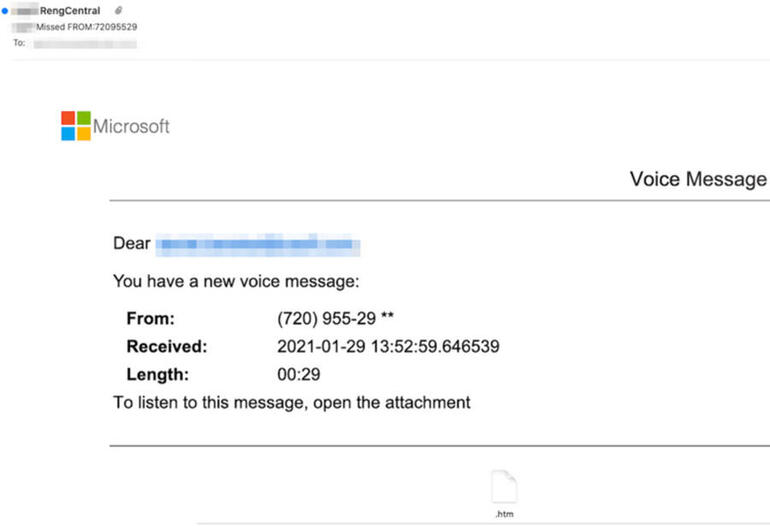
Task: Click the blurred recipient address after To:
Action: pyautogui.click(x=85, y=44)
